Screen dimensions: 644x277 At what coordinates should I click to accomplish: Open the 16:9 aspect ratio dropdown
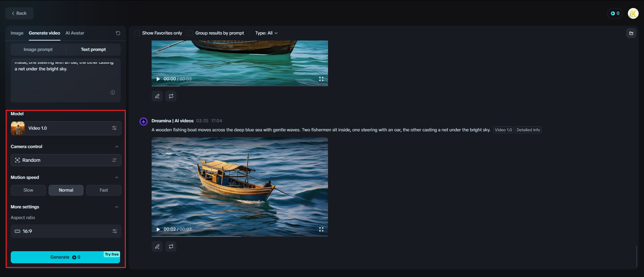tap(66, 231)
